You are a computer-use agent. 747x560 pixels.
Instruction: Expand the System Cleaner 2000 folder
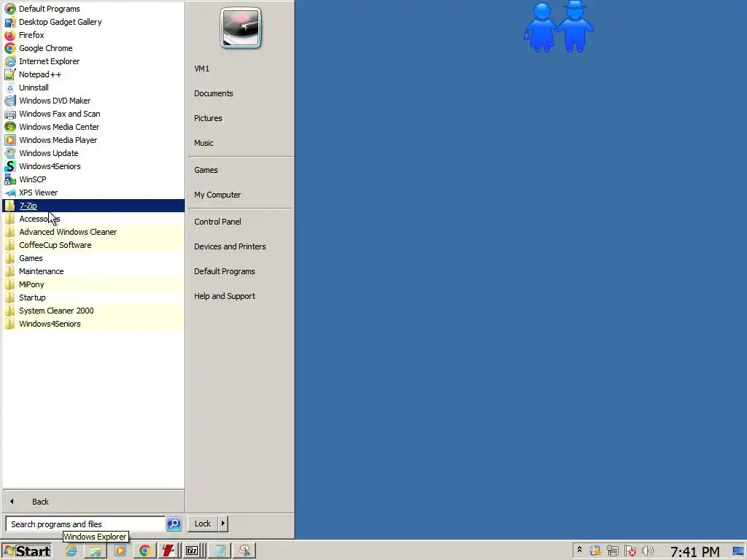(x=93, y=311)
